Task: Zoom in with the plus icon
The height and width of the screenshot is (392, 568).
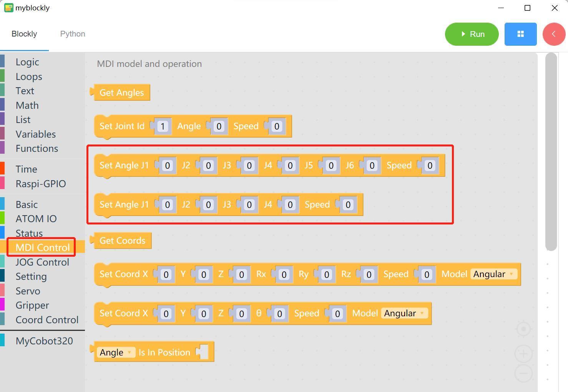Action: coord(523,354)
